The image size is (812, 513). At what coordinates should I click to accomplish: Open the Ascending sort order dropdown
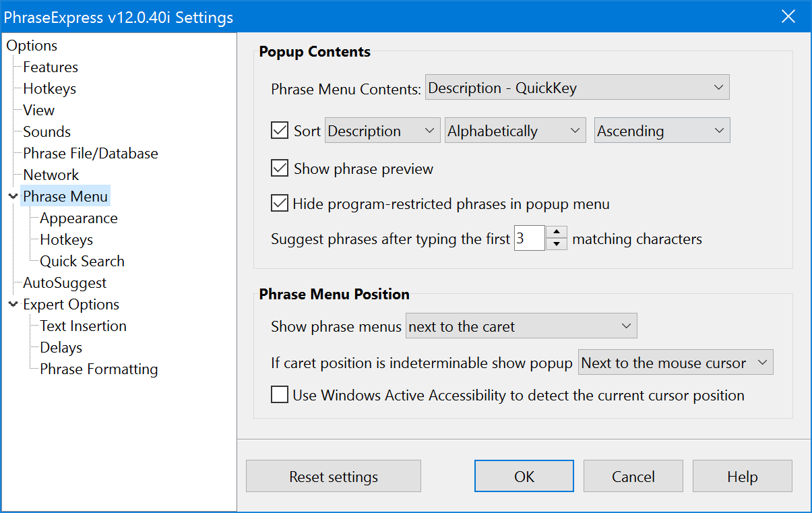pyautogui.click(x=662, y=131)
